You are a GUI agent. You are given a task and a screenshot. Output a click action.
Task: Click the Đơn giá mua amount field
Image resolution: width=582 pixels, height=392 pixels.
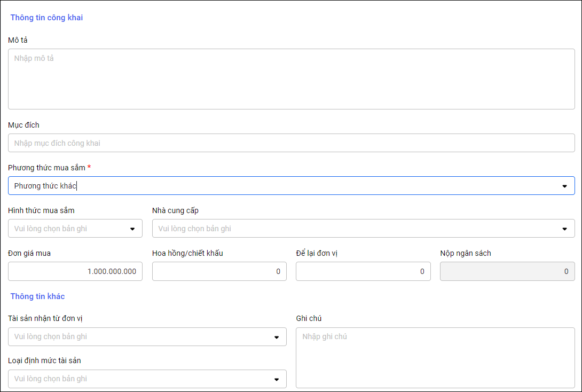click(75, 271)
